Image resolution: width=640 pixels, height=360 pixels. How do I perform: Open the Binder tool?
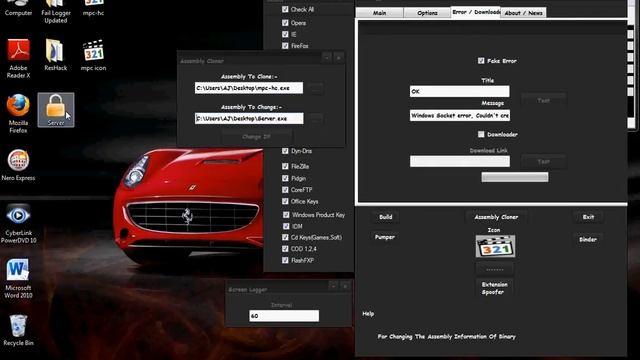pyautogui.click(x=588, y=240)
